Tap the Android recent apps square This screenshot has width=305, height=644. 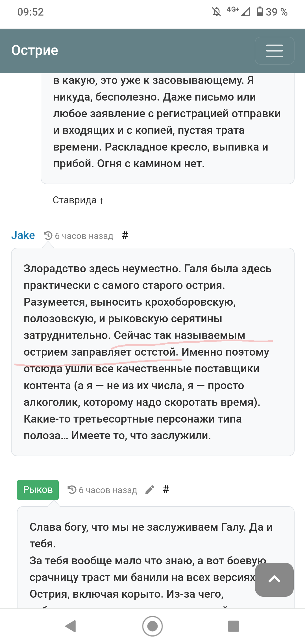[x=234, y=626]
